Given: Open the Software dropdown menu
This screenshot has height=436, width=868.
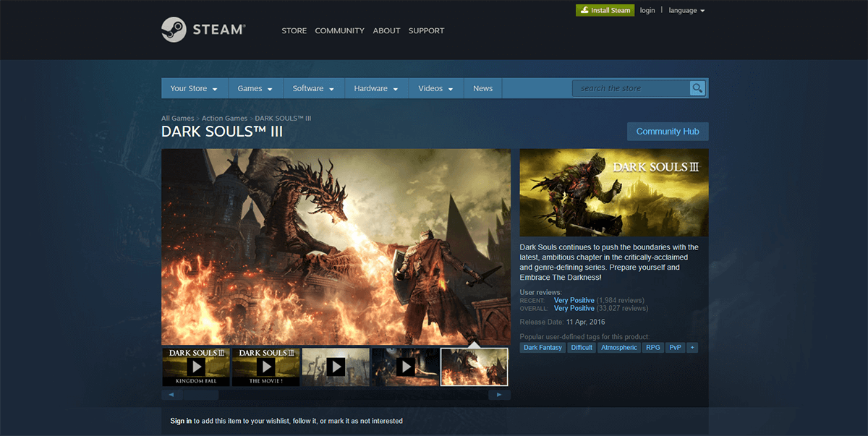Looking at the screenshot, I should [313, 88].
